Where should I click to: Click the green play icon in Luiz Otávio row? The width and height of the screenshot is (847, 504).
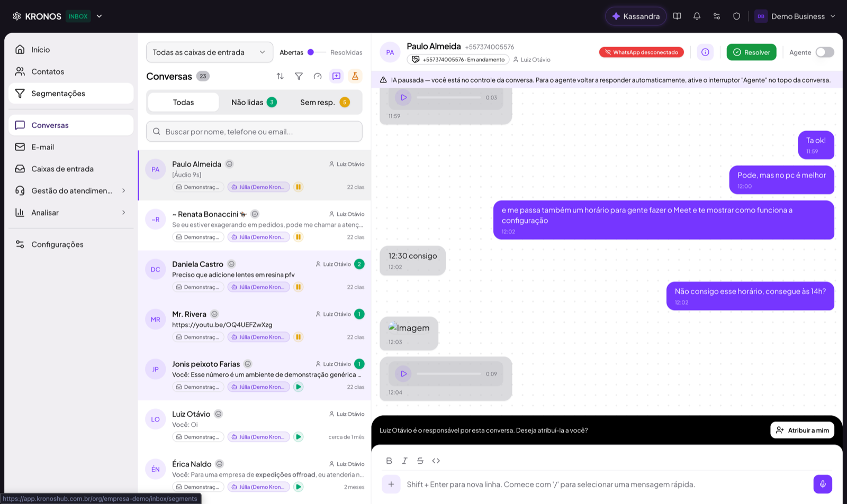click(299, 437)
